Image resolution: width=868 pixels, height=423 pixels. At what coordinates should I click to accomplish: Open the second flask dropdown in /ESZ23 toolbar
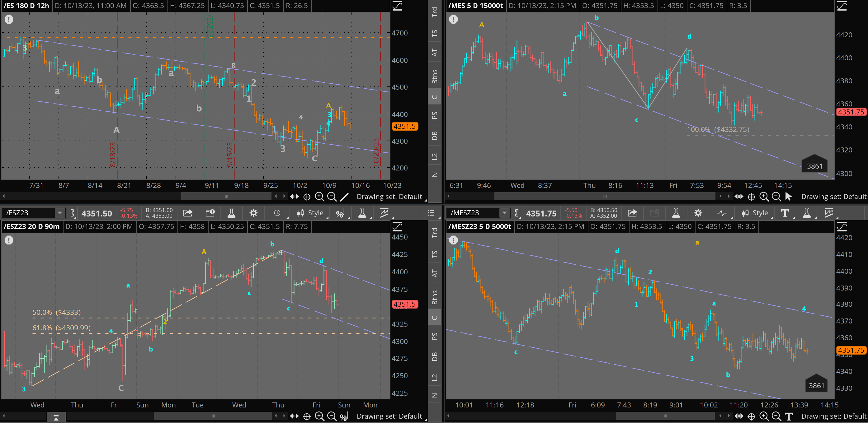(x=362, y=213)
